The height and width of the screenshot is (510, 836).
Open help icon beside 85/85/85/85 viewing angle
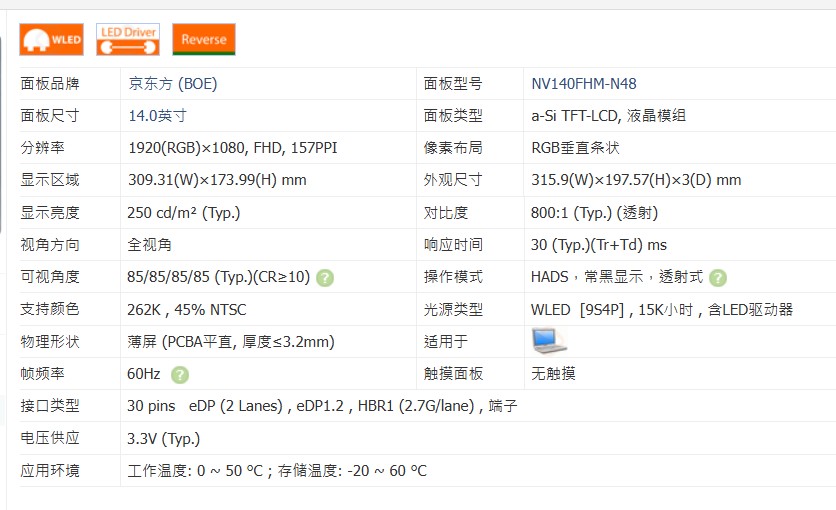click(325, 278)
